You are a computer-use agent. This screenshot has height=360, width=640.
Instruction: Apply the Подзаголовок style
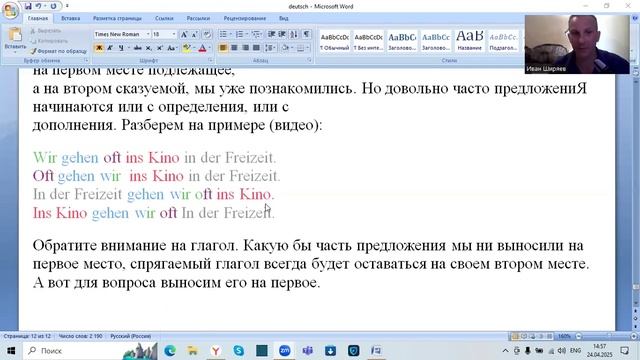[503, 41]
